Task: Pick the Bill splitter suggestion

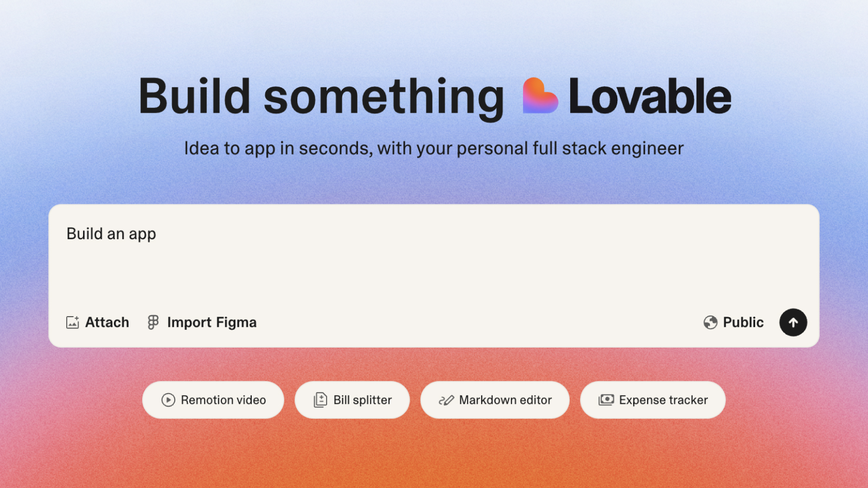Action: (x=352, y=400)
